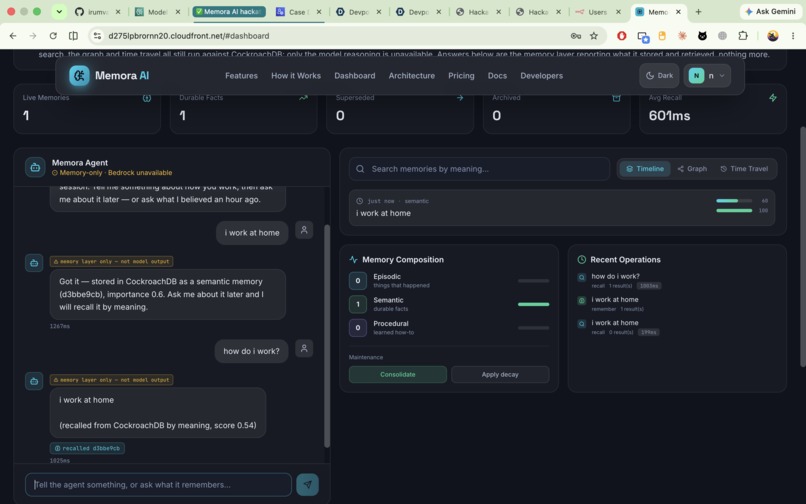Click the first 'memory layer only — not model output' badge
The width and height of the screenshot is (806, 504).
[x=112, y=261]
